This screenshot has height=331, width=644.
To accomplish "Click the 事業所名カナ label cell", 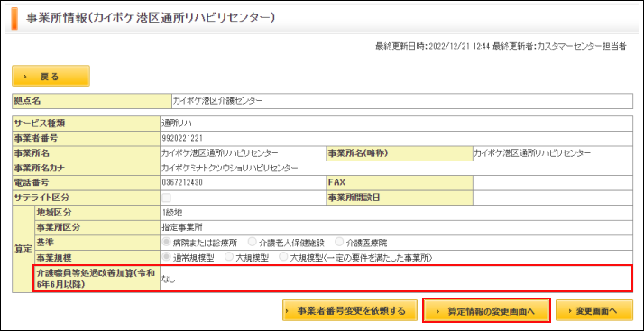I will click(x=87, y=168).
